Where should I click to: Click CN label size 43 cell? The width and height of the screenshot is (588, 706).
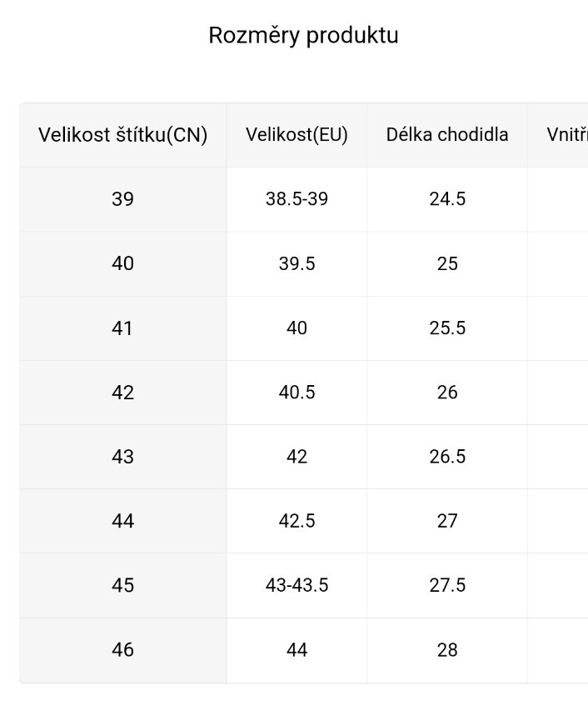point(122,457)
